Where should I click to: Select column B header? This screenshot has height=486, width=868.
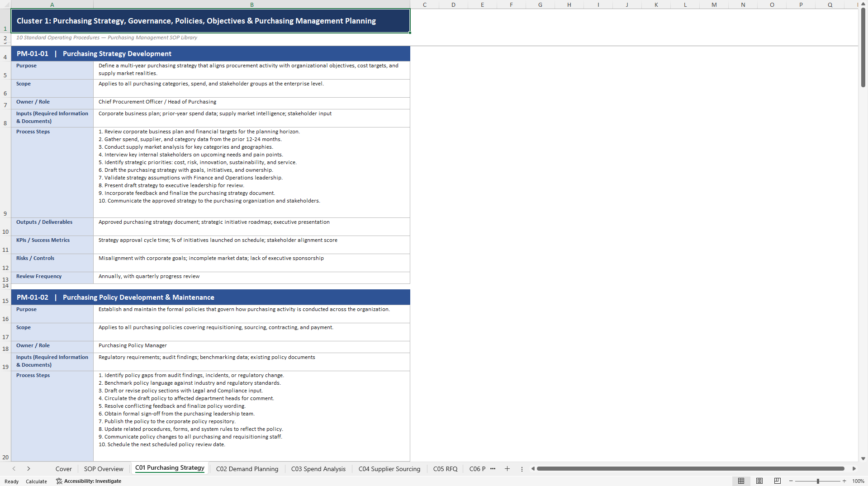[x=251, y=5]
